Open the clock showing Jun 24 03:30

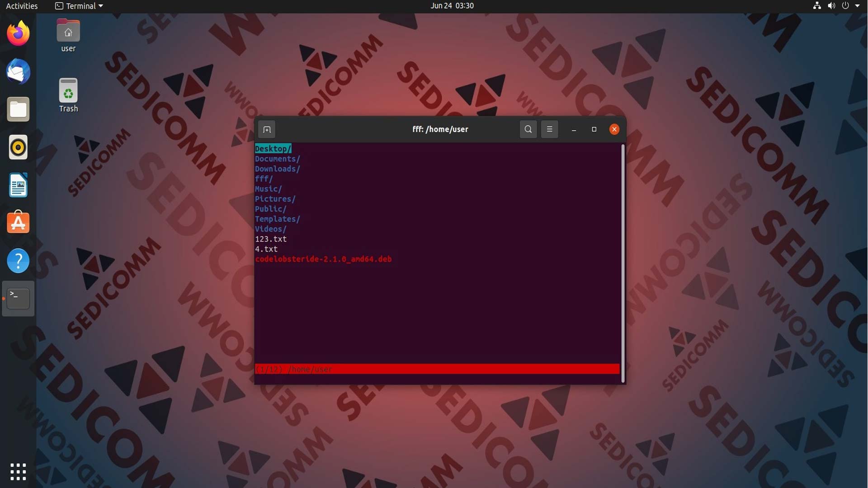(452, 6)
